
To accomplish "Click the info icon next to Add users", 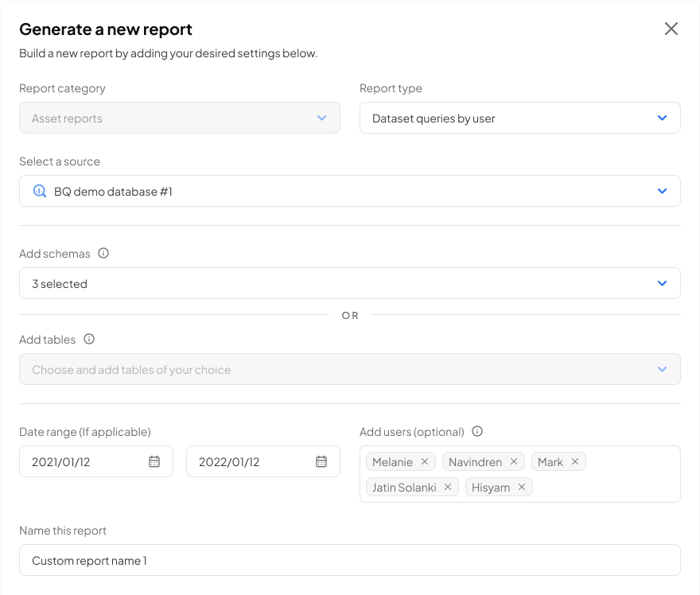I will pyautogui.click(x=477, y=432).
